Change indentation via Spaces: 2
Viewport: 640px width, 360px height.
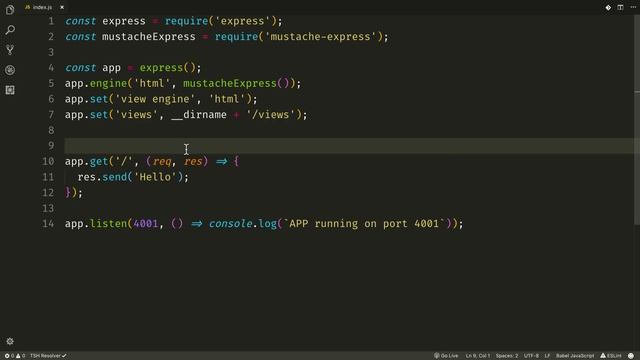[507, 356]
